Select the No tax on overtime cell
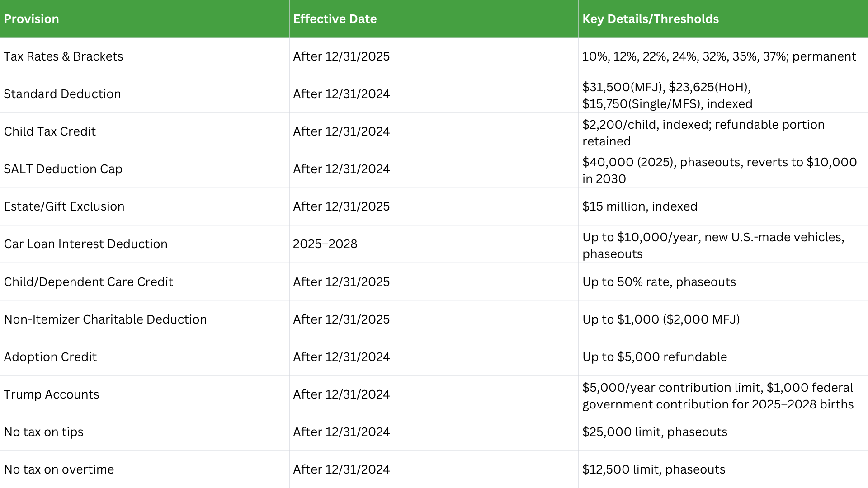Screen dimensions: 868x488 coord(145,469)
